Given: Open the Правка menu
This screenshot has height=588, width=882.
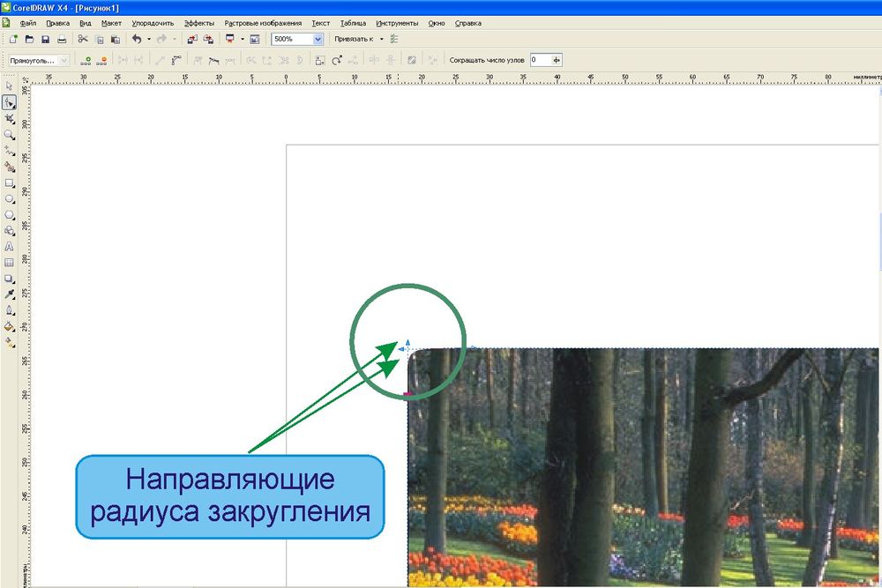Looking at the screenshot, I should pyautogui.click(x=57, y=23).
